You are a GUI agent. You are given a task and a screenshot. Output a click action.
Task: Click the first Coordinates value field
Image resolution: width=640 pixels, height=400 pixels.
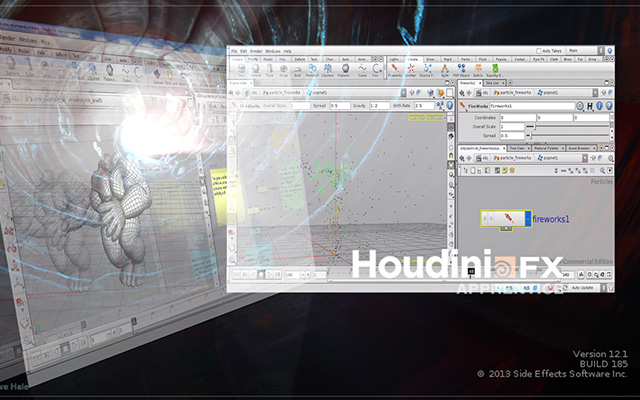[x=517, y=118]
